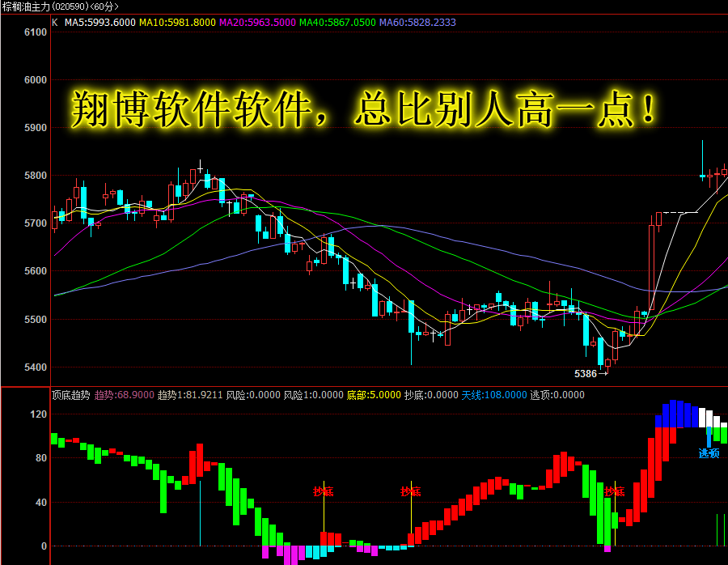Click the chart title 棕榈油主力(020590)<60分>
728x565 pixels.
60,6
